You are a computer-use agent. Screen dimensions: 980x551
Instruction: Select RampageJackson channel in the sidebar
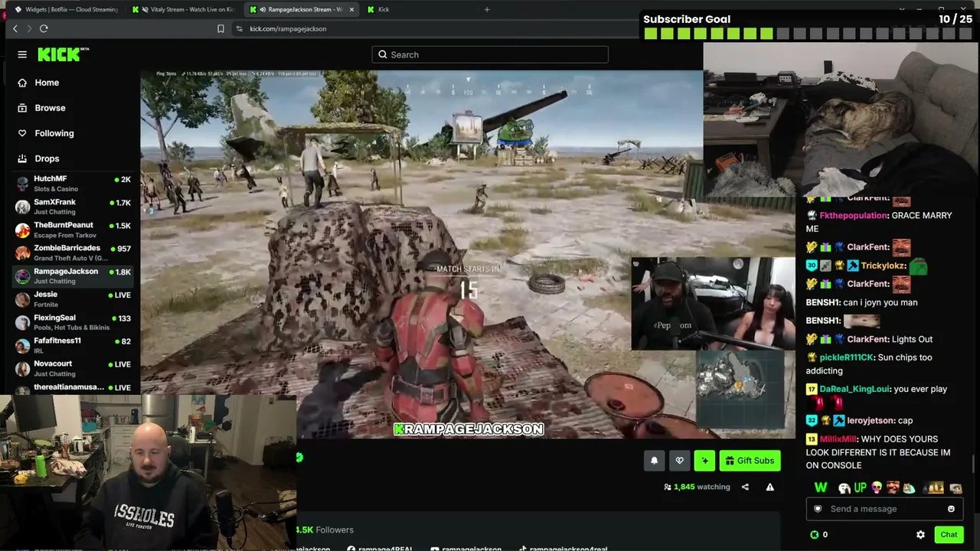pyautogui.click(x=74, y=275)
